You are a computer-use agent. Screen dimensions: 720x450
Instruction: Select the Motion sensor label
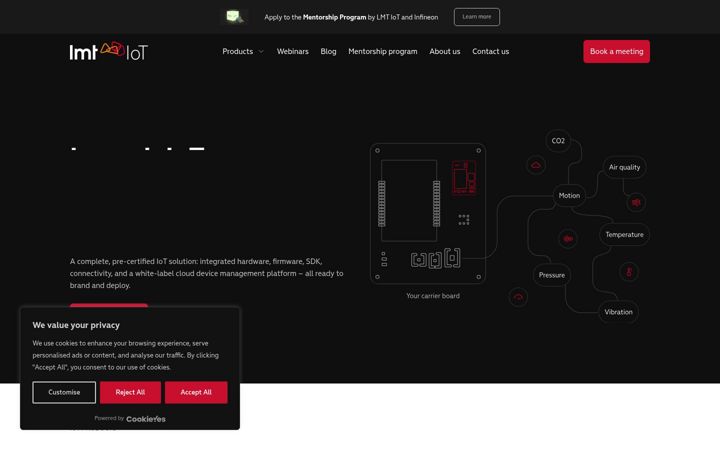point(569,196)
